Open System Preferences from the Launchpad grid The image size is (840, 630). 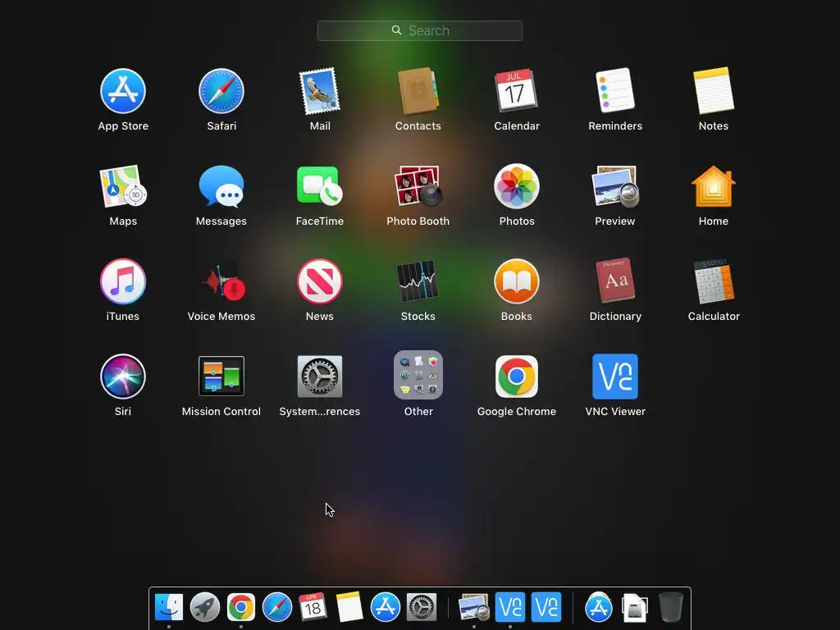coord(320,376)
